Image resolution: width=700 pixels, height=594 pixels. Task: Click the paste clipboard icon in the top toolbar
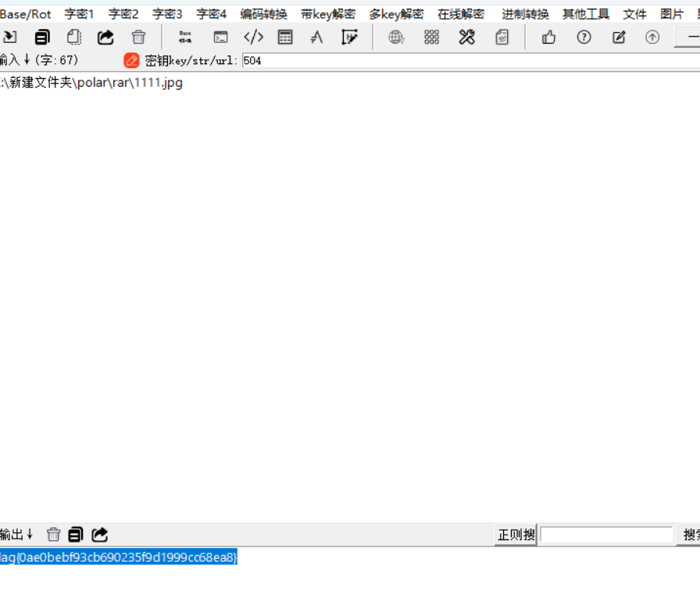click(74, 37)
